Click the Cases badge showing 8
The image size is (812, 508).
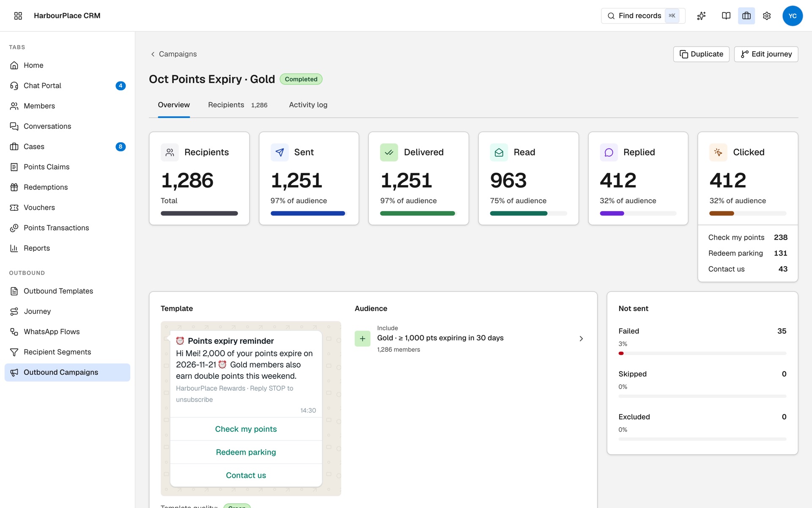(121, 146)
